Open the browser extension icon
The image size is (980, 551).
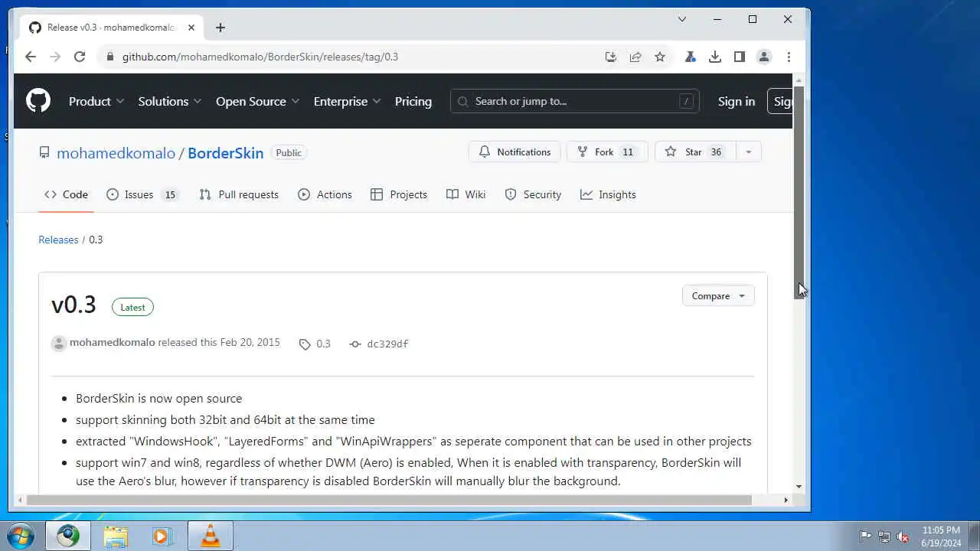pos(691,57)
